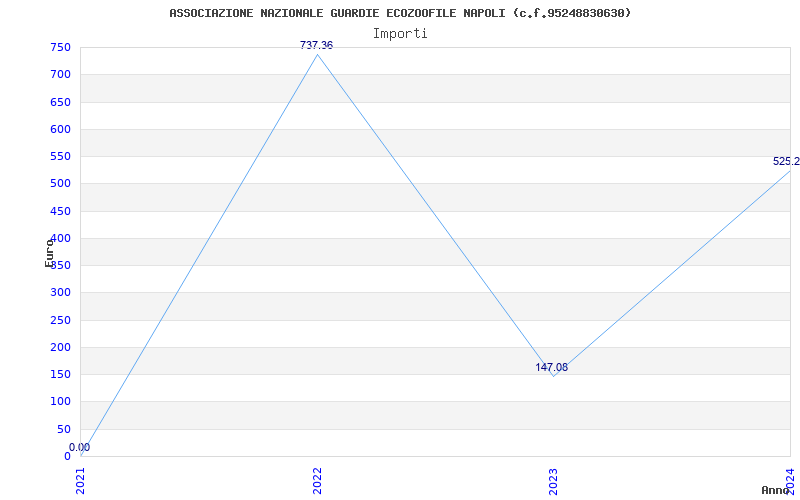800x500 pixels.
Task: Select the 750 y-axis tick label
Action: (60, 47)
